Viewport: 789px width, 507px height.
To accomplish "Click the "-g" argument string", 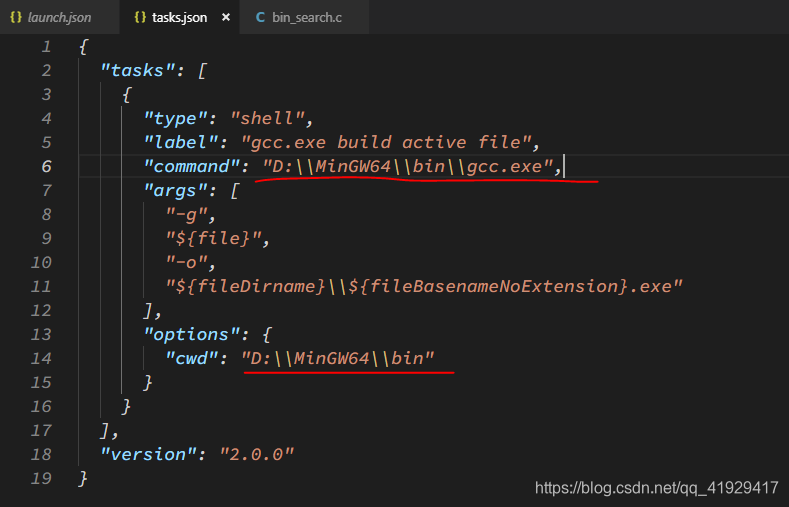I will (x=187, y=215).
